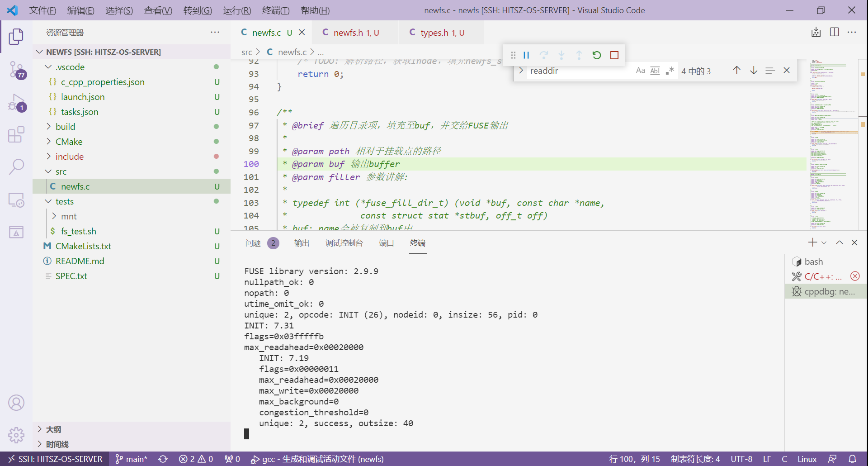
Task: Pause the debug session
Action: [526, 55]
